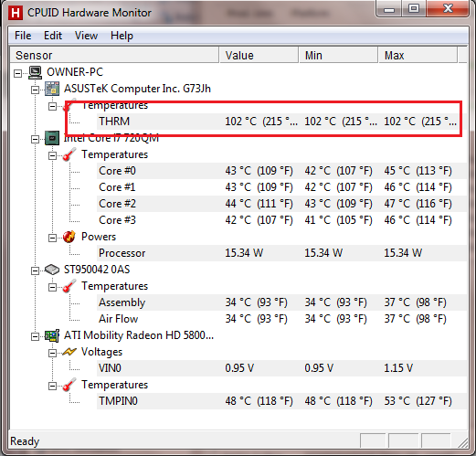Open the View menu
476x456 pixels.
coord(86,36)
